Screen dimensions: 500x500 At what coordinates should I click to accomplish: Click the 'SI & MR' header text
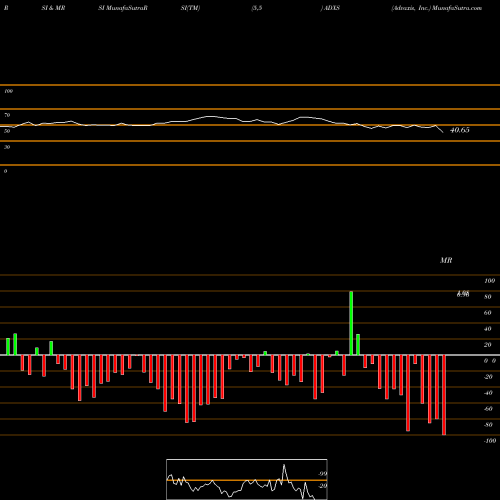pos(53,8)
